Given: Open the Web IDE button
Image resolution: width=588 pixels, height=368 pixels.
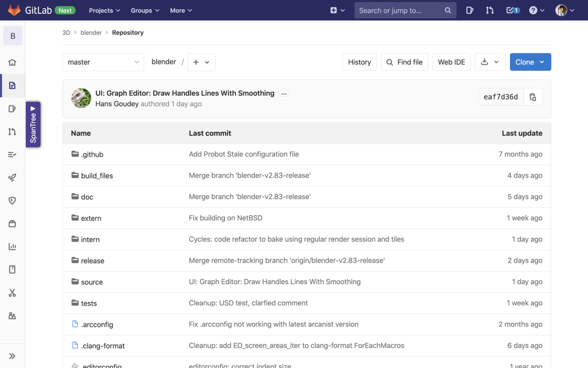Looking at the screenshot, I should [452, 62].
